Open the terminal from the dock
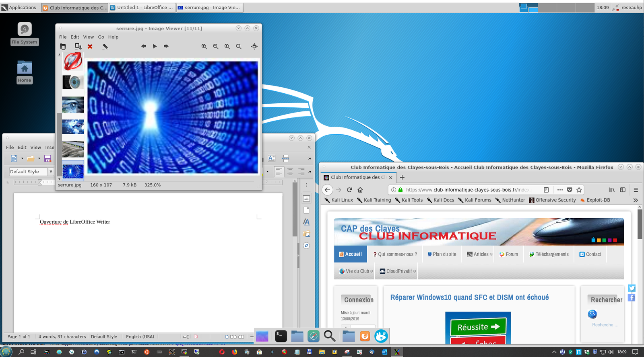Image resolution: width=644 pixels, height=357 pixels. [281, 336]
